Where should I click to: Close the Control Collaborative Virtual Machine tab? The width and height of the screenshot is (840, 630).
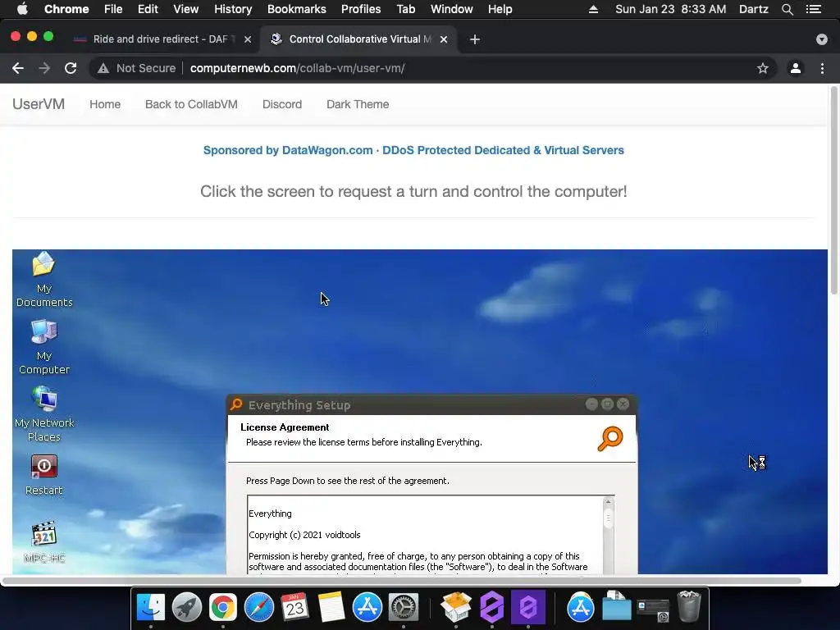point(444,39)
